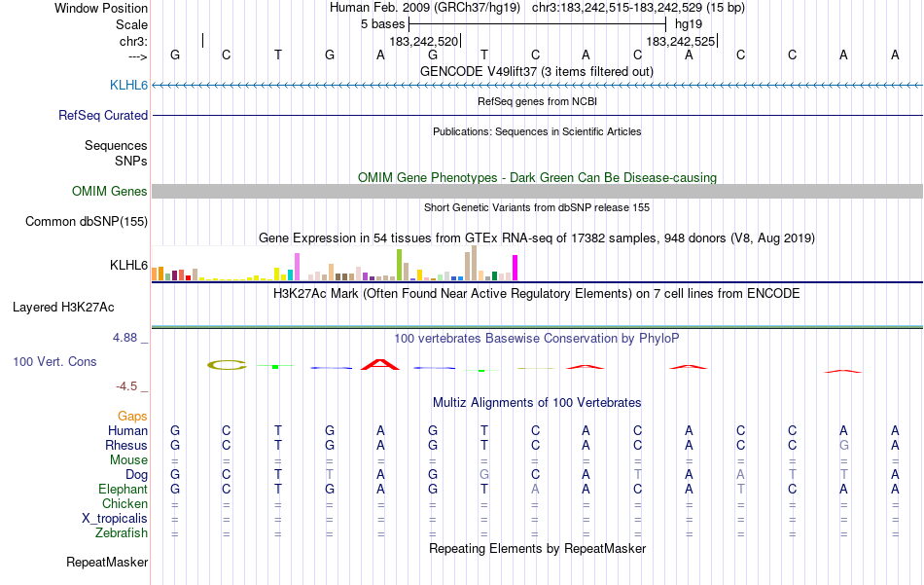Image resolution: width=924 pixels, height=585 pixels.
Task: Open the GENCODE V49lift37 track title
Action: [536, 71]
